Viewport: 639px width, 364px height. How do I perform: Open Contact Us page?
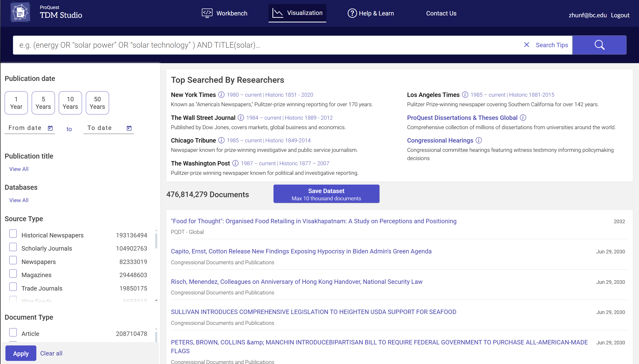(441, 13)
